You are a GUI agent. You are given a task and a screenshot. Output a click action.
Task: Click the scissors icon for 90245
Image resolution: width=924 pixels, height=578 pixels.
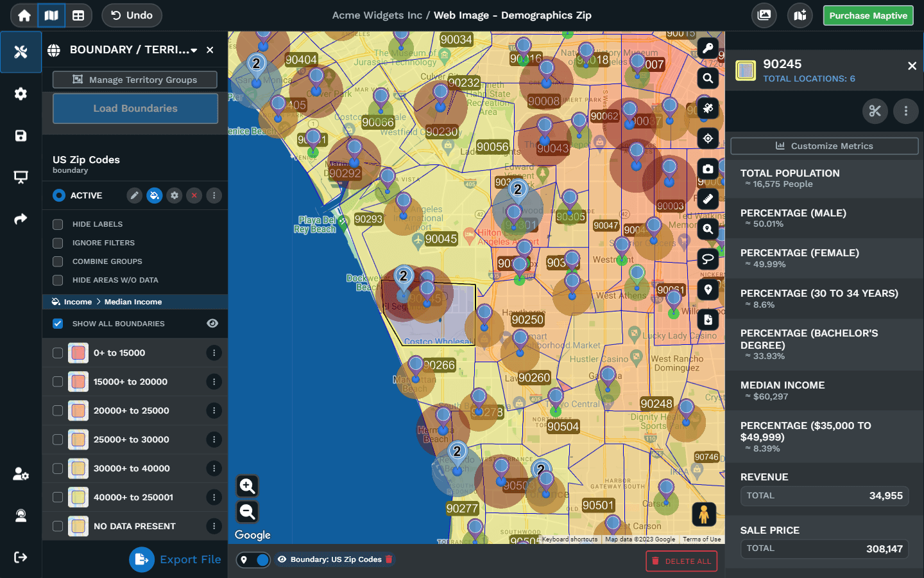[x=875, y=111]
